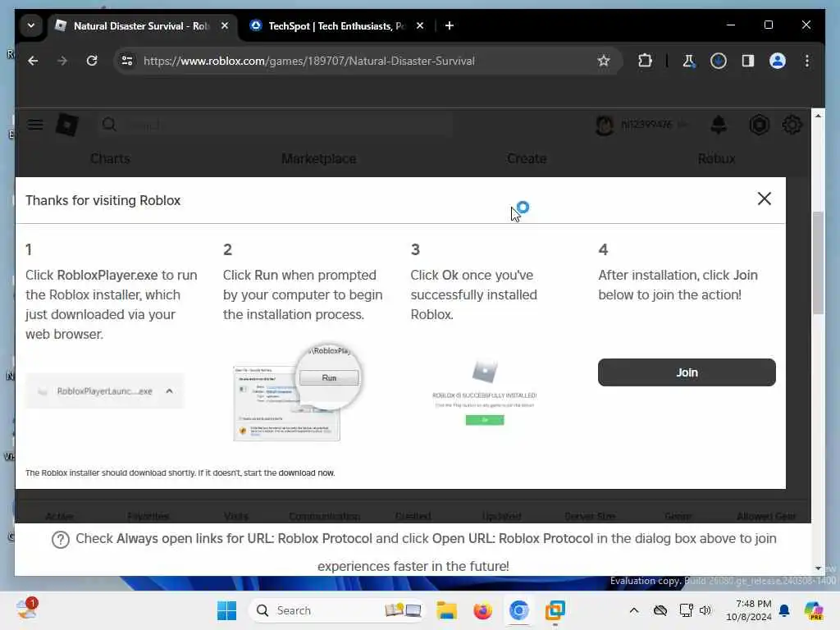Click the Chrome taskbar icon
Screen dimensions: 840x630
coord(518,610)
